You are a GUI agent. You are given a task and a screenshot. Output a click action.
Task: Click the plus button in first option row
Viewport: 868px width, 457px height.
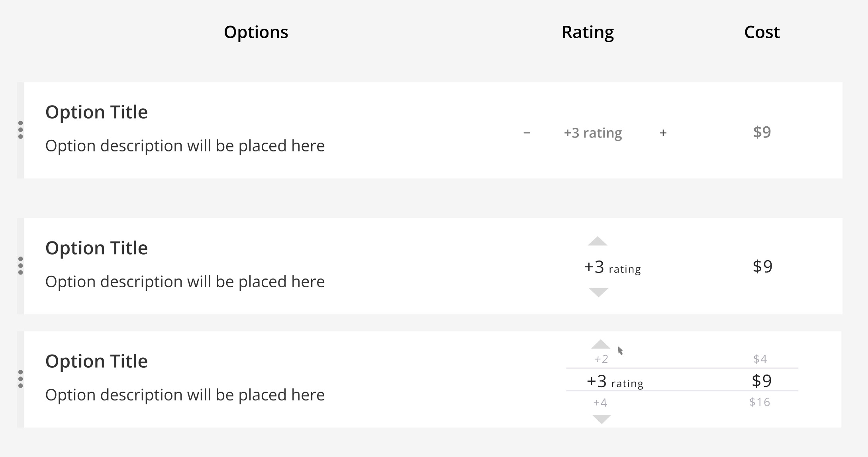click(663, 133)
